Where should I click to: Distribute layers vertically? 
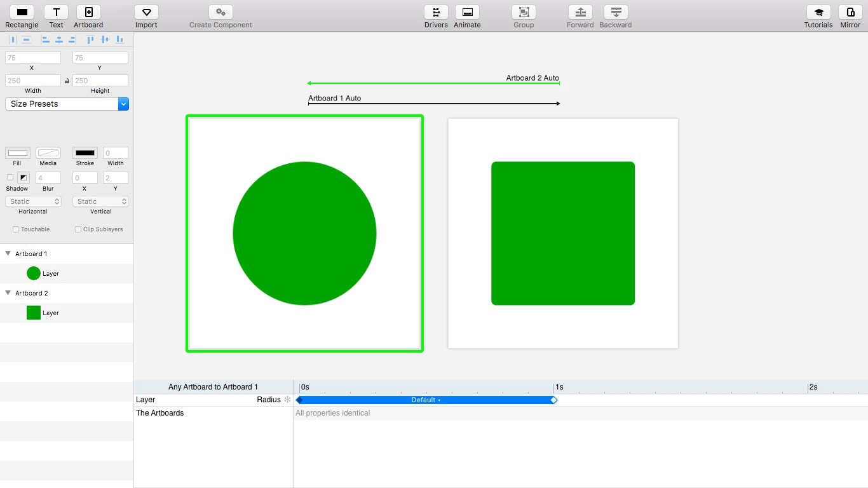click(x=26, y=39)
